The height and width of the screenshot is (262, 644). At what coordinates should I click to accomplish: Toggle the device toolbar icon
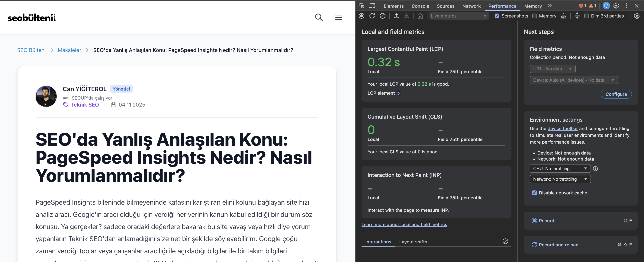point(372,6)
